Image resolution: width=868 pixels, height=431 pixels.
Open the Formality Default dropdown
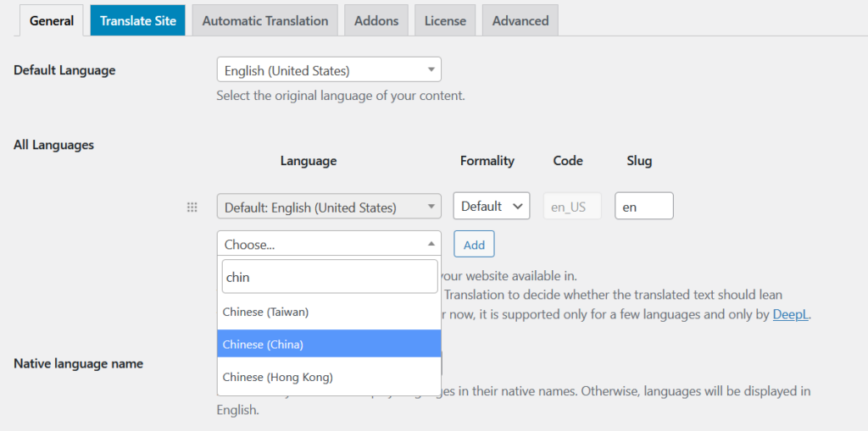click(x=492, y=206)
